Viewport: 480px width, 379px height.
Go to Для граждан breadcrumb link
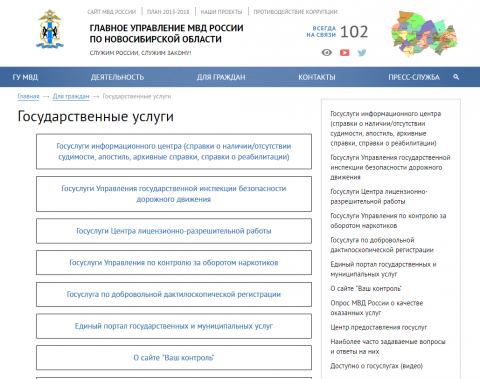(71, 96)
